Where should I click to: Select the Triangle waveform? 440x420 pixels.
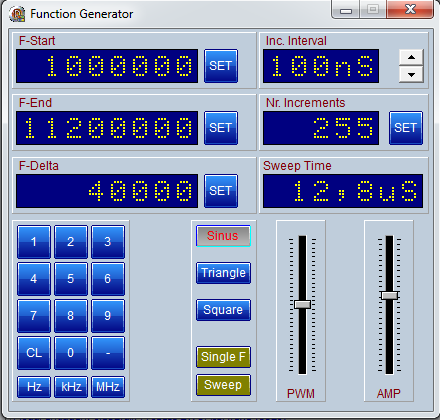pos(223,273)
